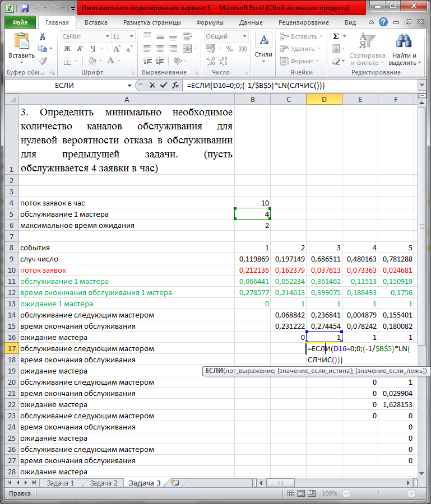Select cell B5 containing value 4
Viewport: 431px width, 504px height.
[x=252, y=214]
